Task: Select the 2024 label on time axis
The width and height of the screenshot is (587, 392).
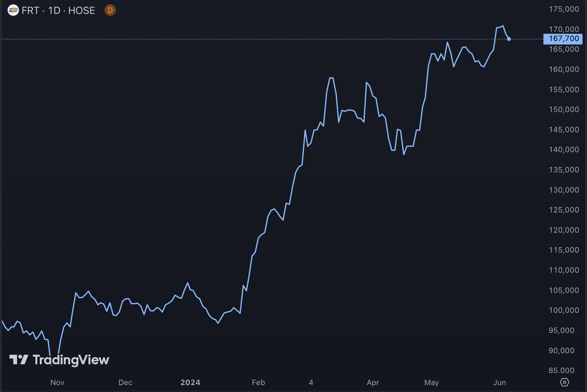Action: (190, 382)
